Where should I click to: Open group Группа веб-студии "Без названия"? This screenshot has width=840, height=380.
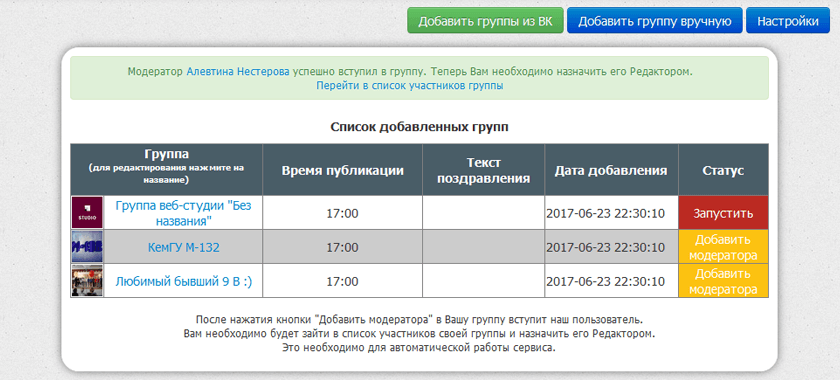click(183, 213)
